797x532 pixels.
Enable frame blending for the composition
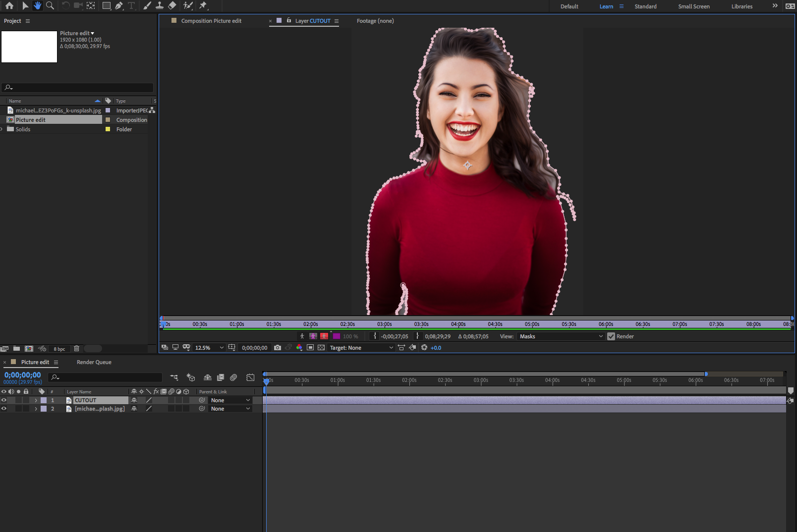[x=221, y=377]
